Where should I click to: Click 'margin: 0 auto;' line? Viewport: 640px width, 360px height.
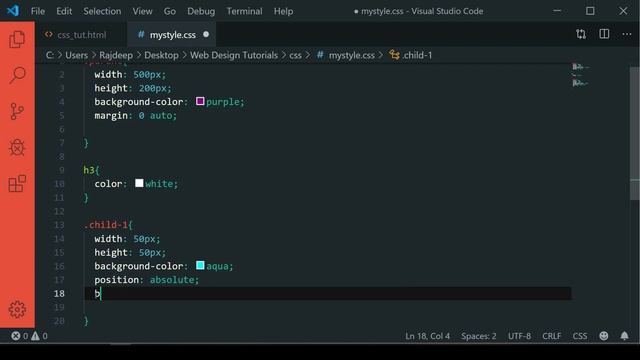point(136,116)
